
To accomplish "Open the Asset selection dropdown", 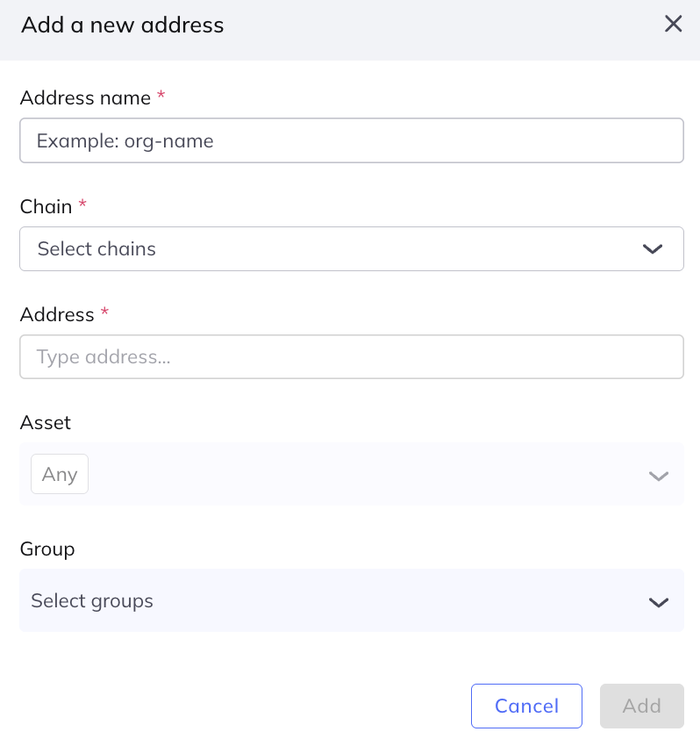I will tap(351, 475).
